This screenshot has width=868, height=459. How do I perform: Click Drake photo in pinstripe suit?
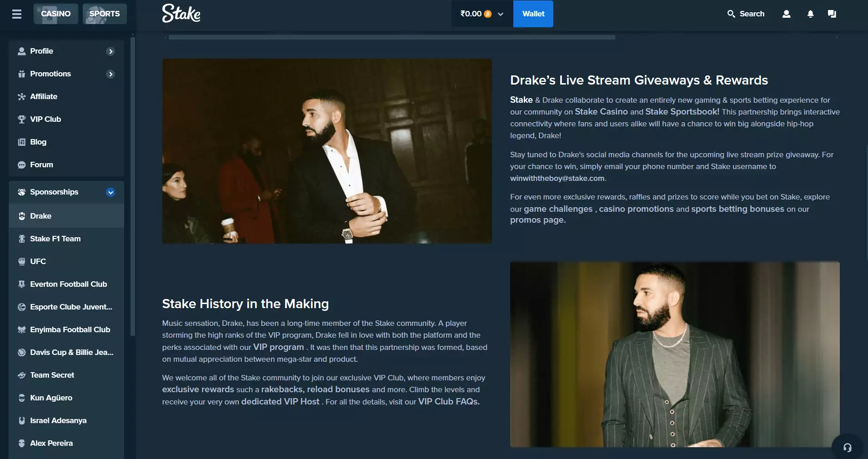[675, 354]
